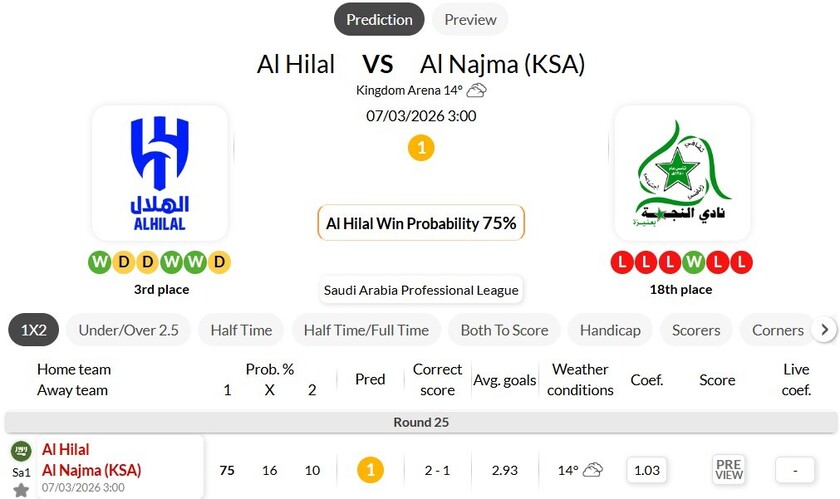Click Al Hilal's first green W form badge
Image resolution: width=840 pixels, height=499 pixels.
click(x=99, y=262)
